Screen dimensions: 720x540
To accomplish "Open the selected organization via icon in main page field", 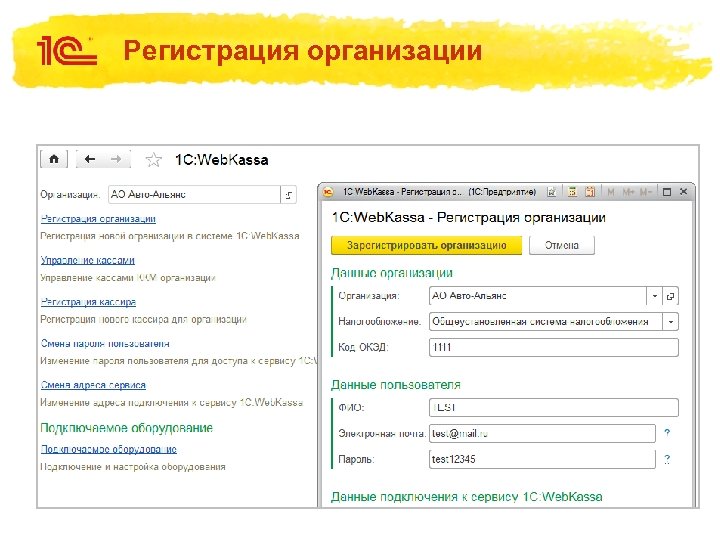I will (289, 195).
